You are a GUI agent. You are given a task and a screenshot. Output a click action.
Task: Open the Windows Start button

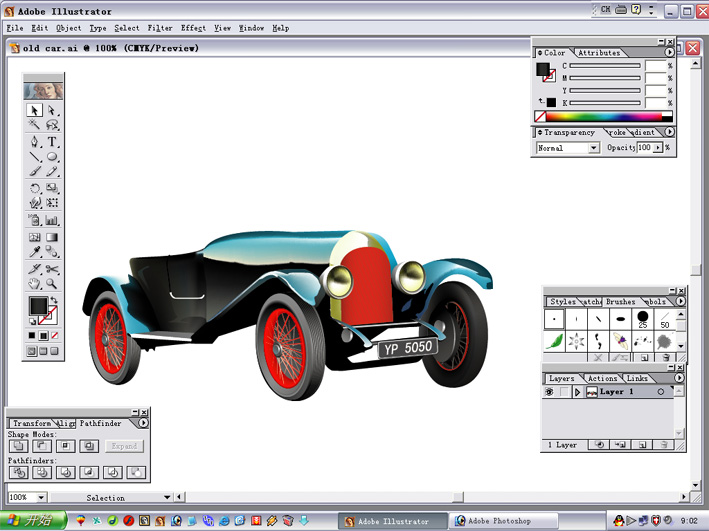point(33,521)
